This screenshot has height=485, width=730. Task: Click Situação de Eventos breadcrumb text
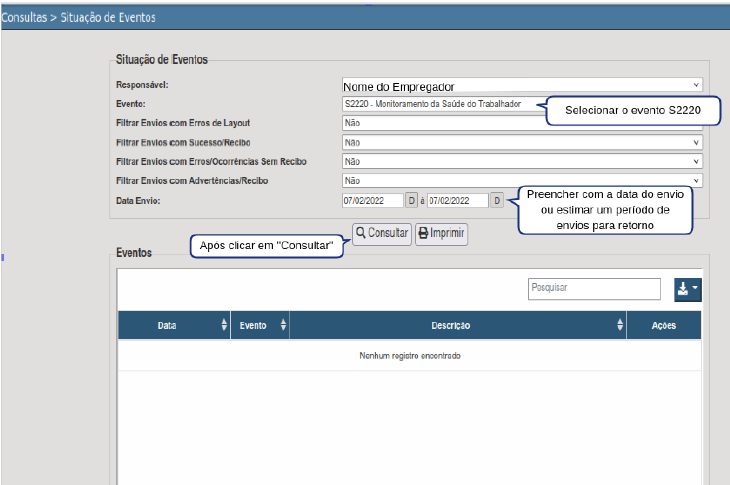108,18
